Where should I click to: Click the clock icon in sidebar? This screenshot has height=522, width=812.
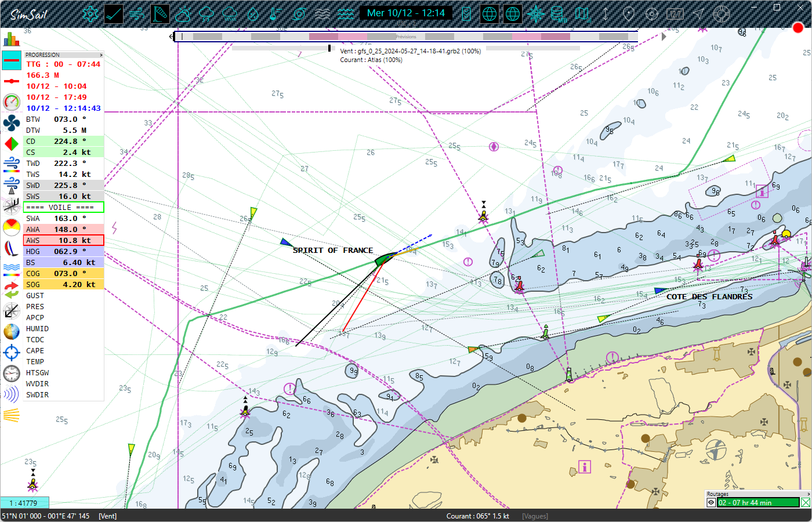coord(11,374)
